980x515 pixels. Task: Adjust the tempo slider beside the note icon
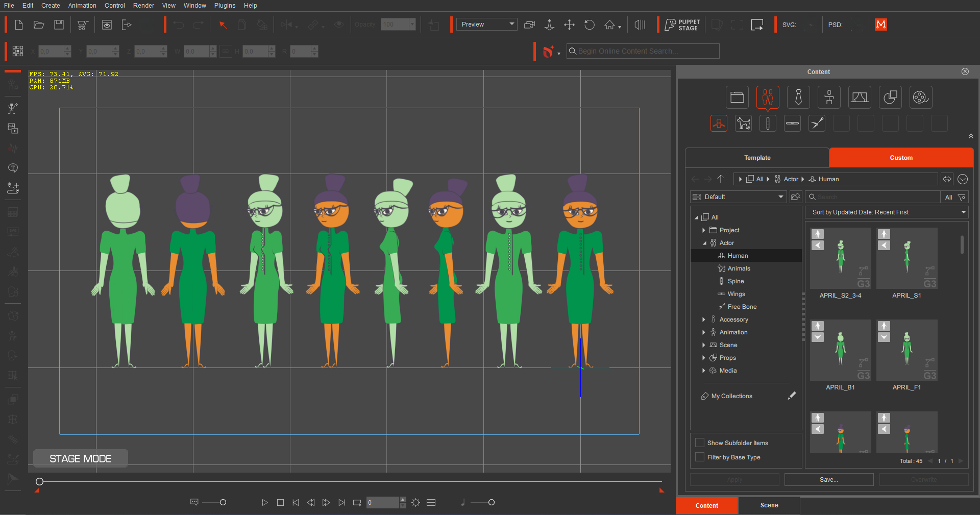tap(491, 503)
